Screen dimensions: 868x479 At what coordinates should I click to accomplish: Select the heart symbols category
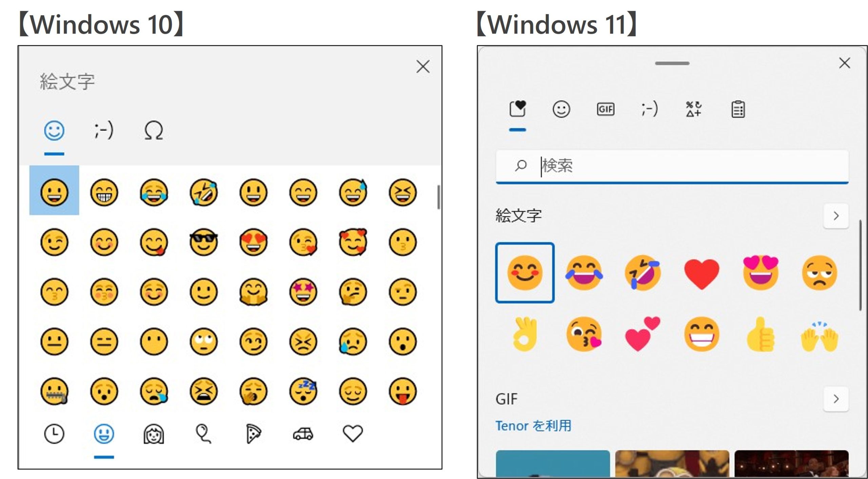[353, 434]
